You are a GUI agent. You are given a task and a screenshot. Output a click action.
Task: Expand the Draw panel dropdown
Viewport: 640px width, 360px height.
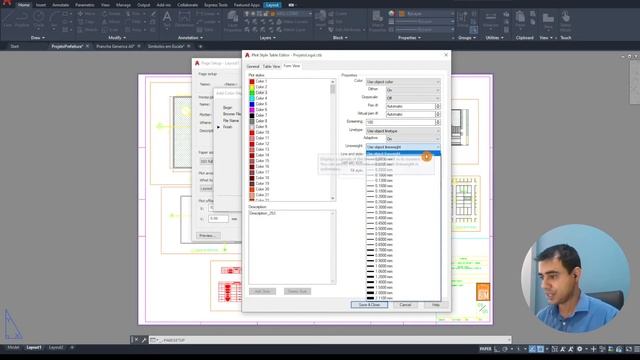click(38, 38)
